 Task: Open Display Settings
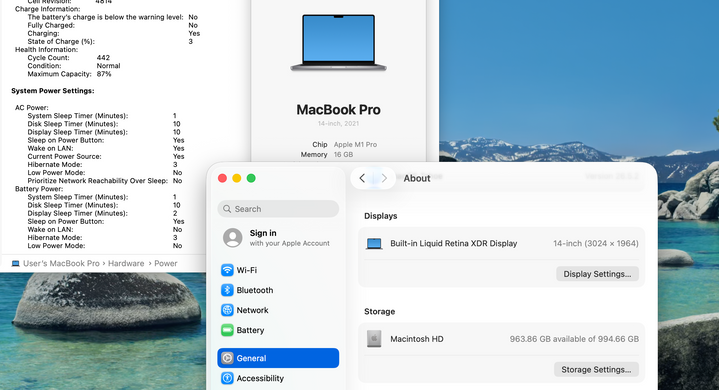597,274
